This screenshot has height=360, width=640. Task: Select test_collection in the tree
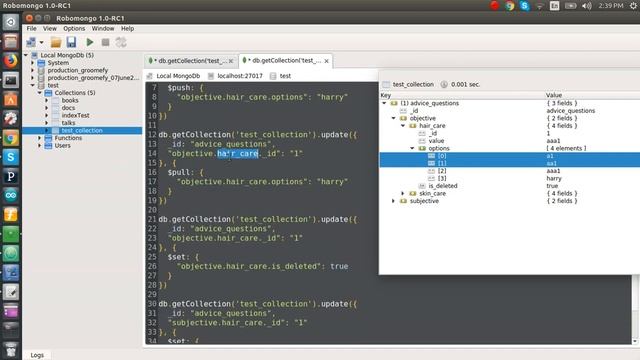pyautogui.click(x=82, y=131)
